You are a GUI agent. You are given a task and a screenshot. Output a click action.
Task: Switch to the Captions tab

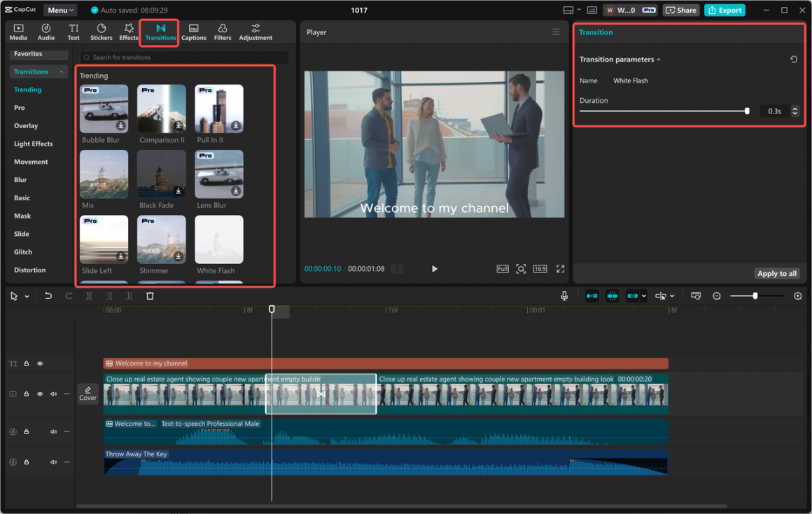pyautogui.click(x=194, y=32)
